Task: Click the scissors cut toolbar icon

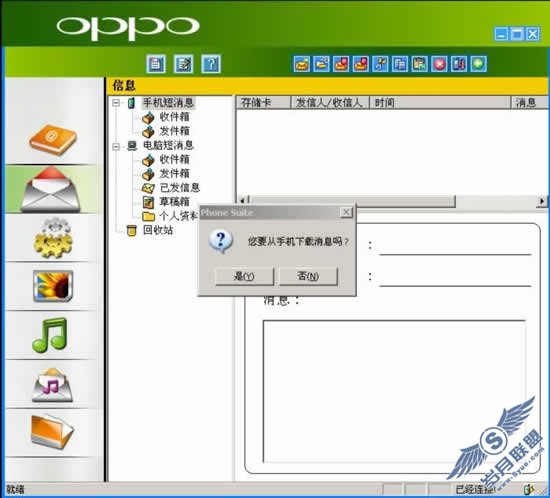Action: click(380, 64)
